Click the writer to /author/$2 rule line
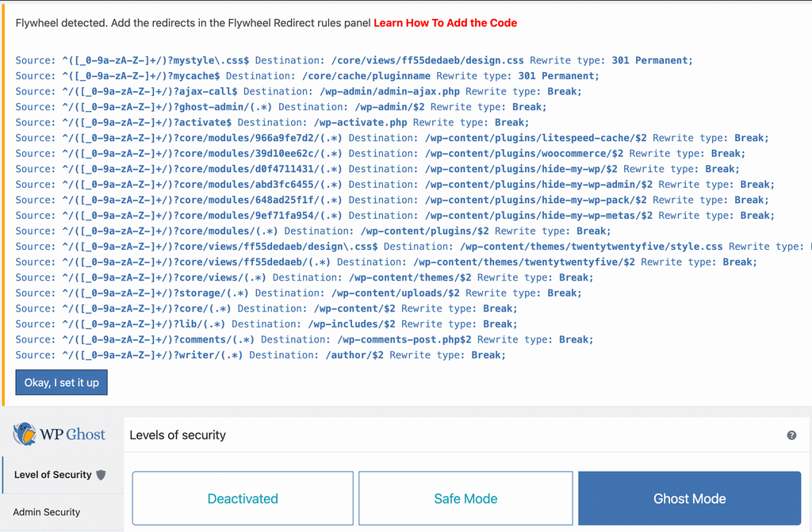This screenshot has width=812, height=532. [260, 355]
